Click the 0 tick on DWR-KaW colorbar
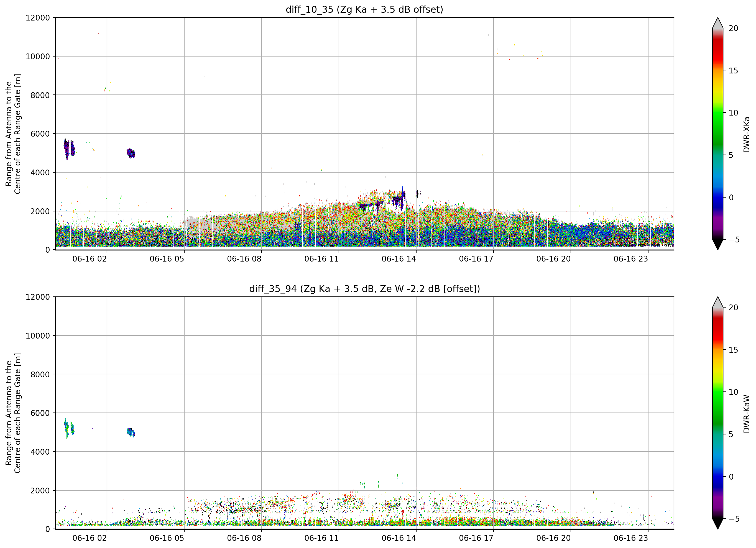The height and width of the screenshot is (548, 756). click(731, 477)
